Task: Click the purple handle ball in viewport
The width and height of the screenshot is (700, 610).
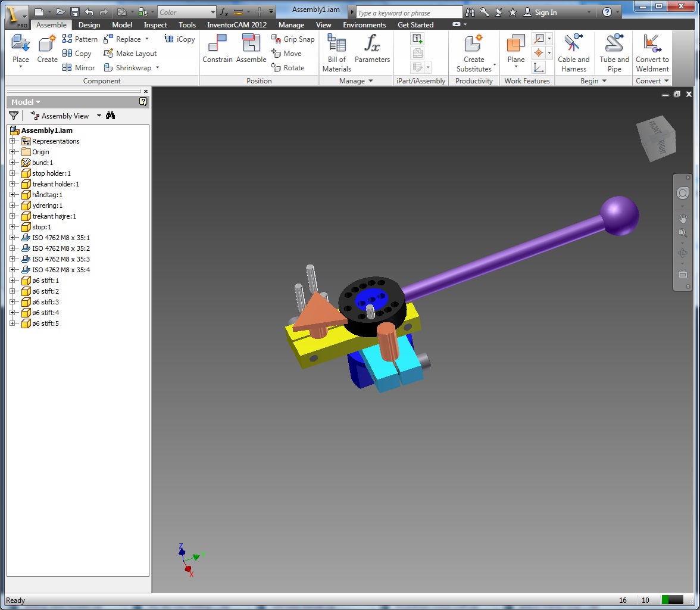Action: coord(619,216)
